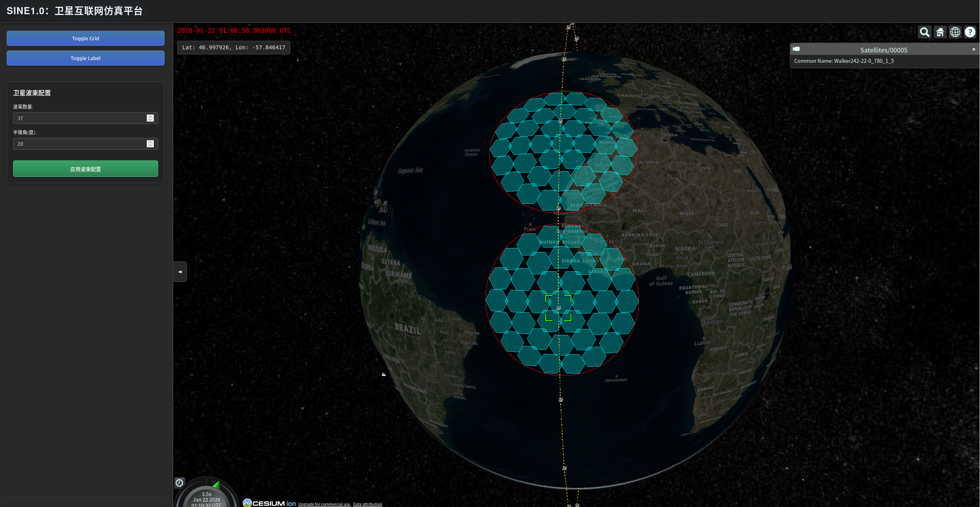Collapse the left sidebar with arrow handle

coord(180,272)
